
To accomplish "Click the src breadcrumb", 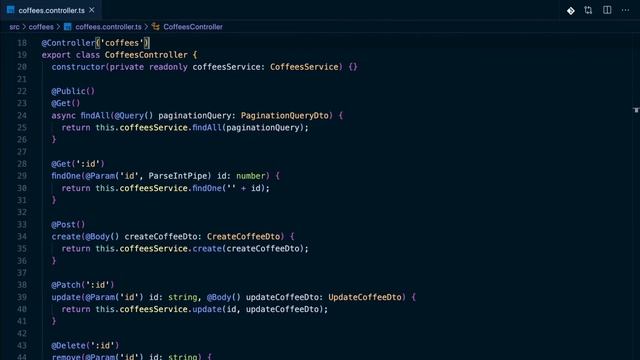I will tap(14, 27).
